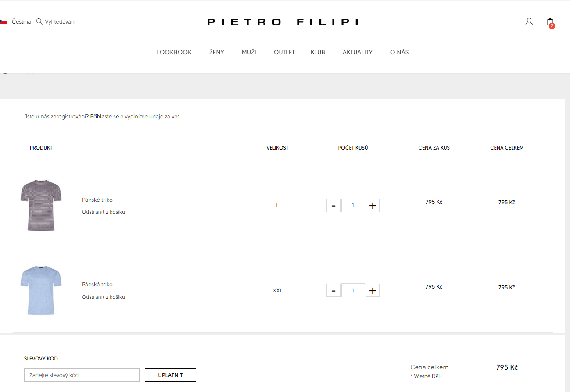Click the blue t-shirt thumbnail
The height and width of the screenshot is (392, 570).
pos(41,290)
